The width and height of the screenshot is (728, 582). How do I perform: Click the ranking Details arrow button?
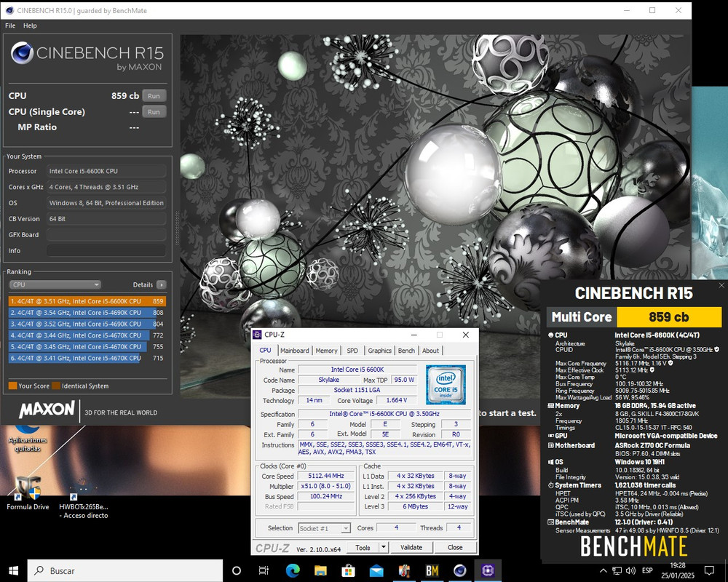[x=161, y=284]
